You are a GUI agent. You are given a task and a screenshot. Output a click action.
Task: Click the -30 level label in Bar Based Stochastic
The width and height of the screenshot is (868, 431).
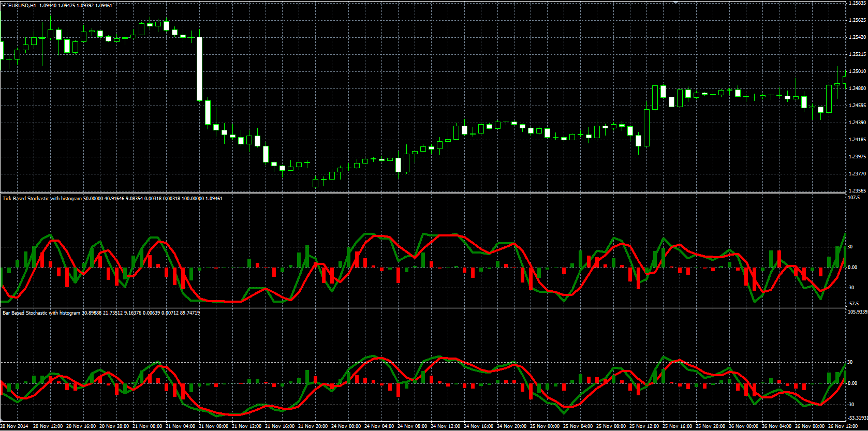click(x=851, y=405)
